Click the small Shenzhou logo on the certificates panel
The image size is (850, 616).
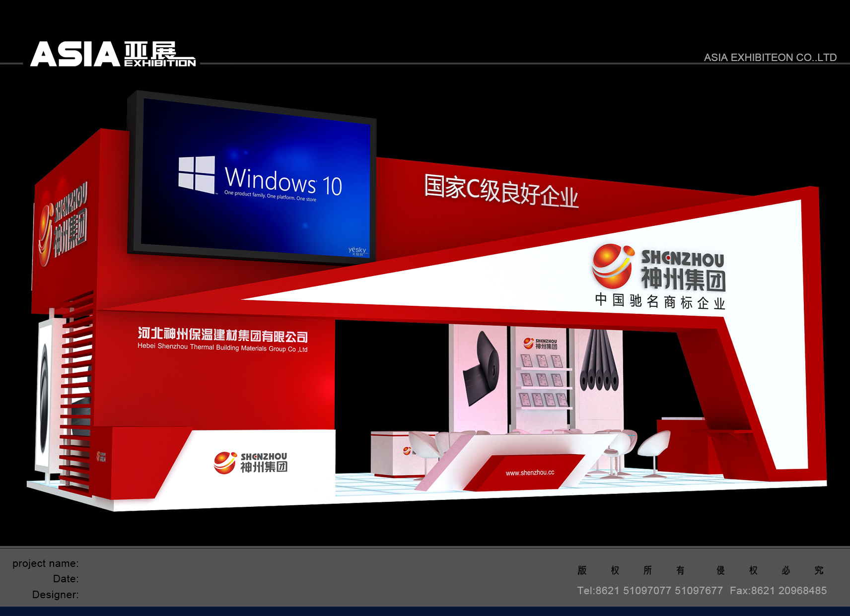(x=540, y=343)
